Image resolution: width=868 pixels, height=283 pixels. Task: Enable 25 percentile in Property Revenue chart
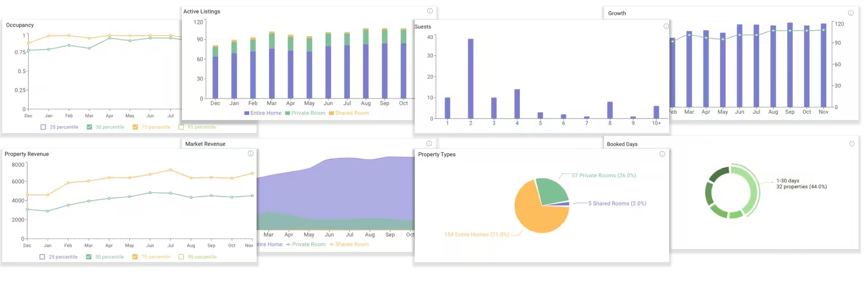point(42,256)
